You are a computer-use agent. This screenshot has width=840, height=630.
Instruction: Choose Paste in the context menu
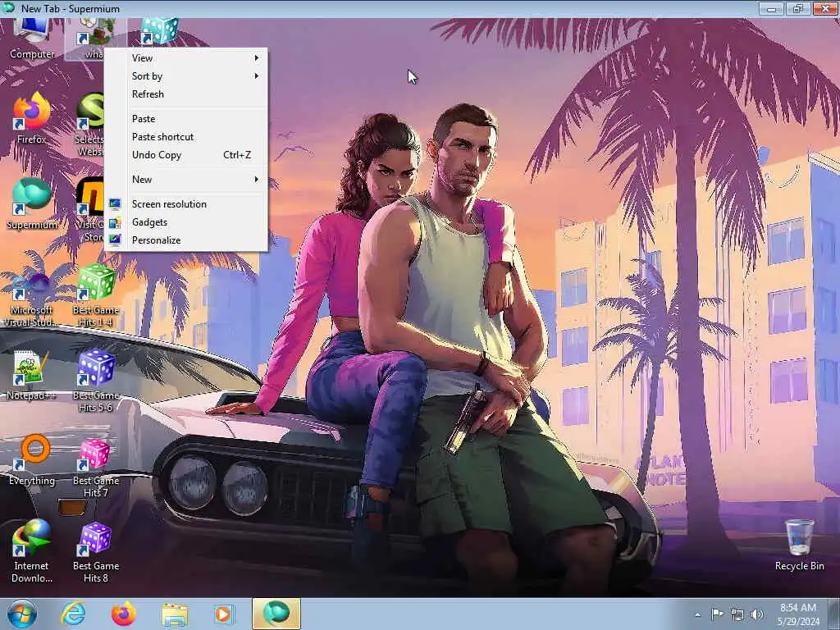[186, 119]
